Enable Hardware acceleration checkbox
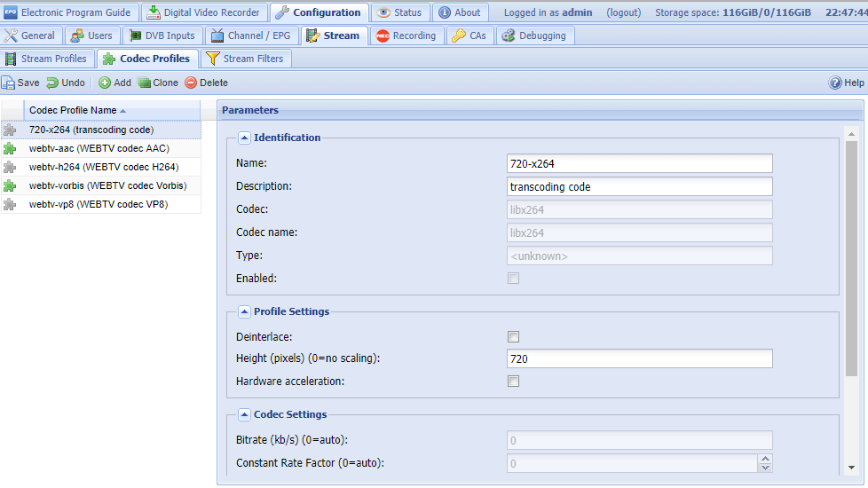This screenshot has height=488, width=868. click(x=513, y=382)
